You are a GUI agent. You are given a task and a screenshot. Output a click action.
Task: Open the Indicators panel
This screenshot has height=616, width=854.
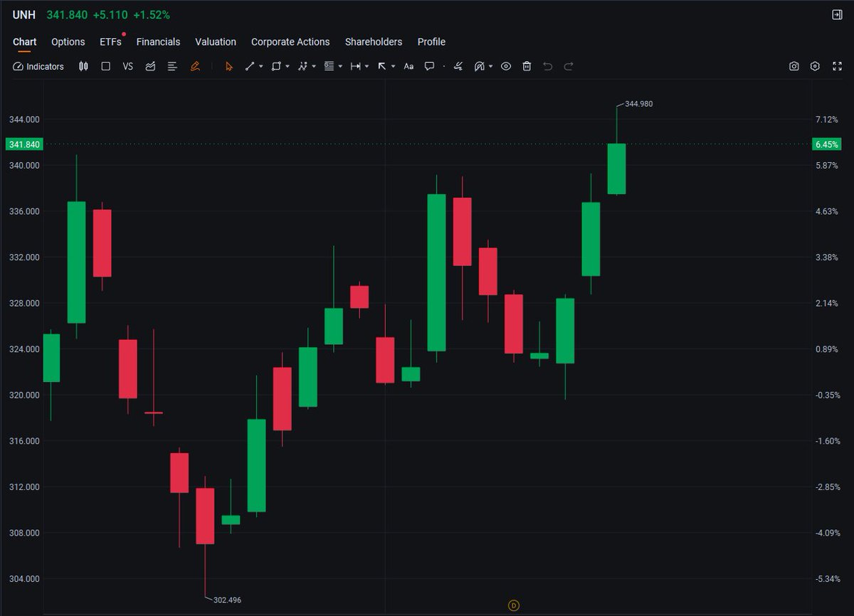click(x=38, y=66)
